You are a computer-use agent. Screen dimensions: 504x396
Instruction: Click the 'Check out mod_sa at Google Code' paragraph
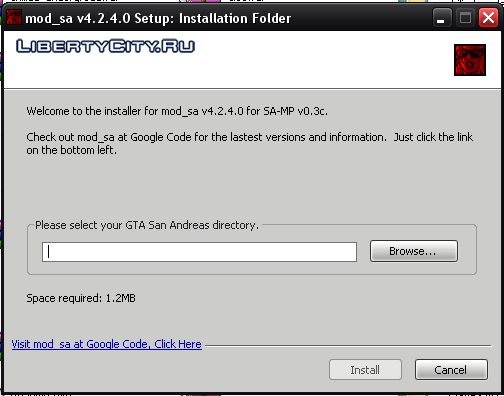point(250,143)
